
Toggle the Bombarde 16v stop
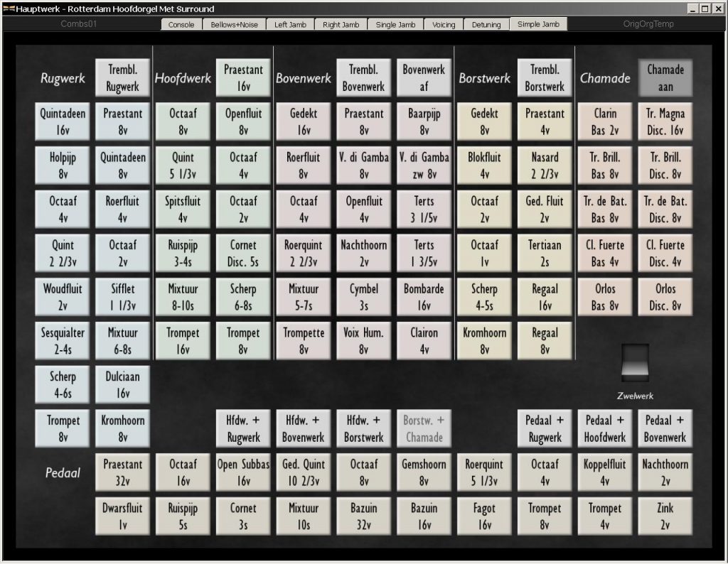click(x=424, y=297)
